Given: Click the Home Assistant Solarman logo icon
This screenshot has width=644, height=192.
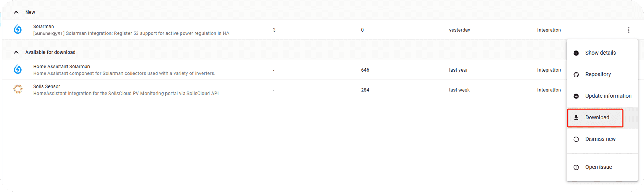Looking at the screenshot, I should coord(18,69).
